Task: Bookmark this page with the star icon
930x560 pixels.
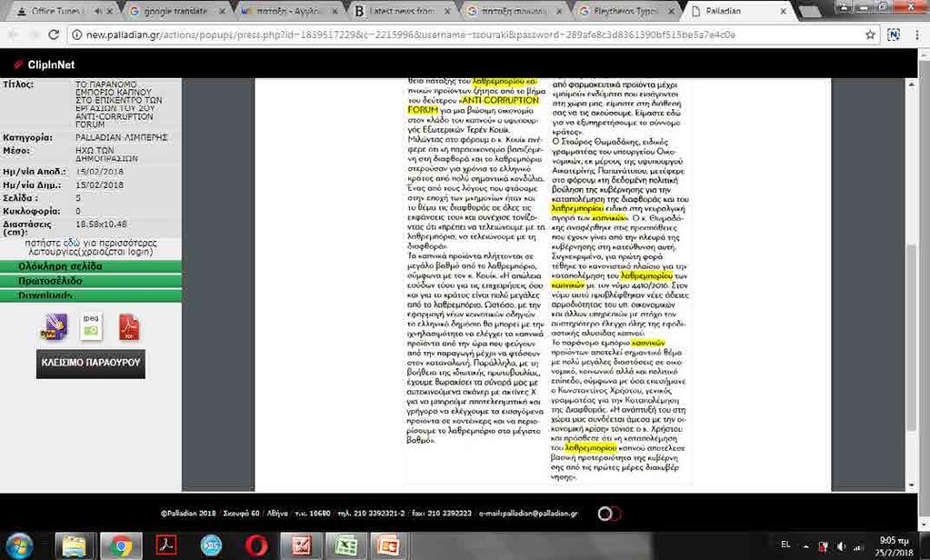Action: 870,35
